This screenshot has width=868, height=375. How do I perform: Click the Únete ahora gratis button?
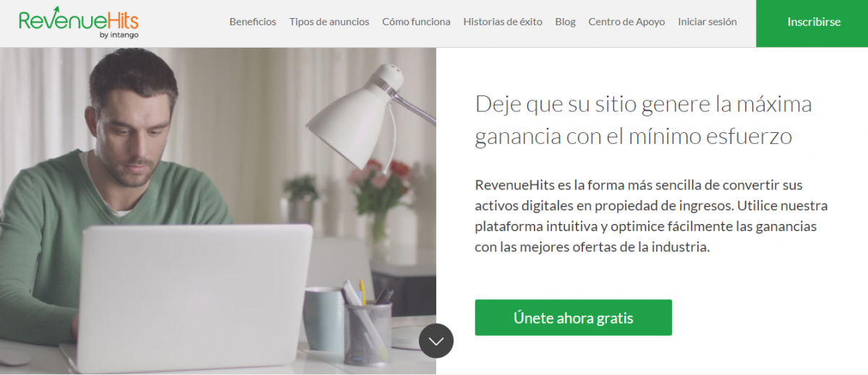574,318
